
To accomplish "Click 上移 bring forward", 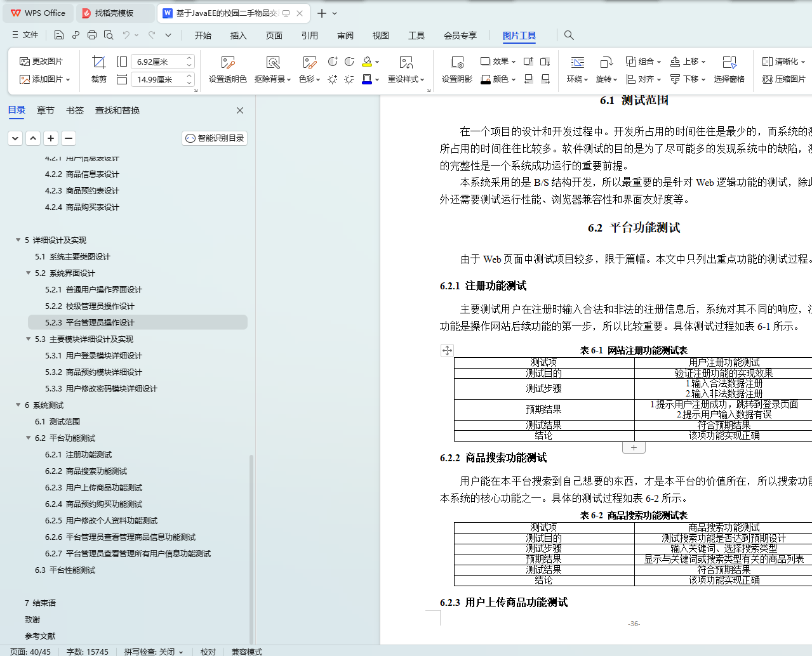I will click(688, 62).
